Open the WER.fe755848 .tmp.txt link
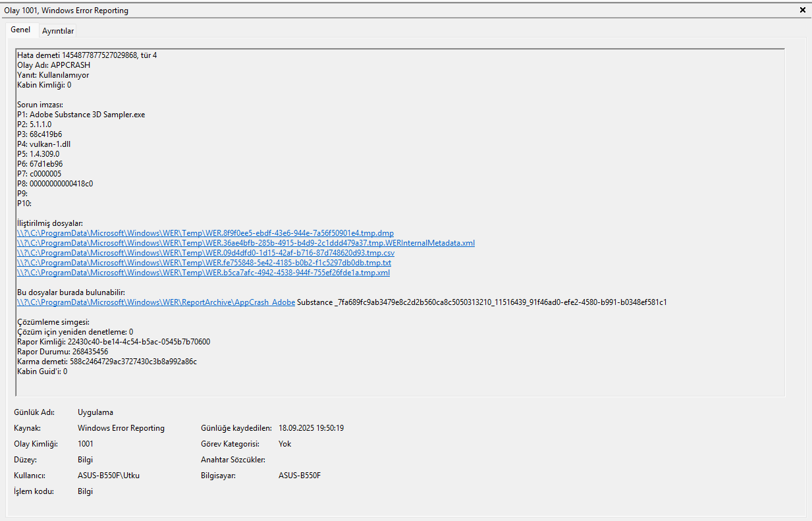Viewport: 812px width, 521px height. pos(203,263)
